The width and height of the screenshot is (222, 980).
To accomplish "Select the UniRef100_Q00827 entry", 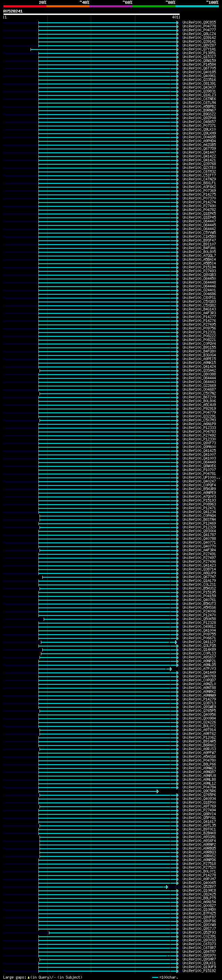I will coord(199,906).
